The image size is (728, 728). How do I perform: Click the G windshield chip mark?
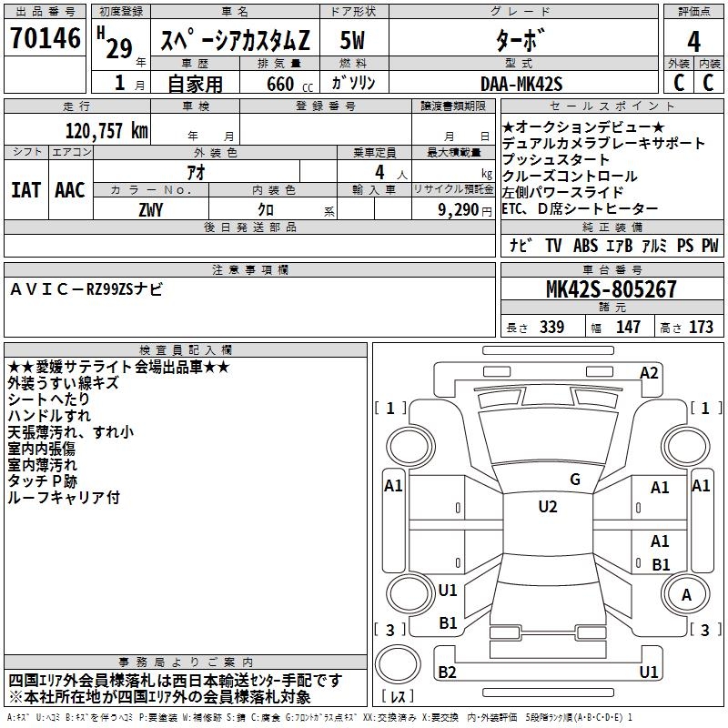(x=575, y=480)
